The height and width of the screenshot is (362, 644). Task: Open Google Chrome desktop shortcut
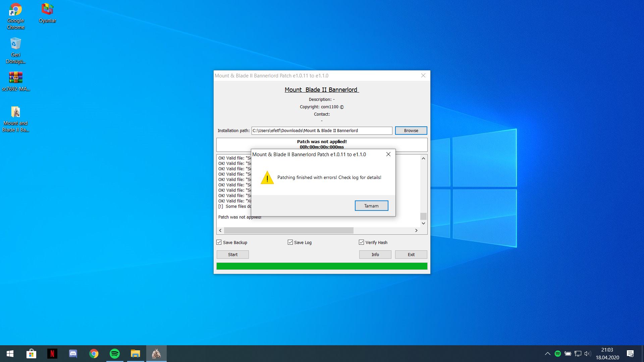[15, 16]
